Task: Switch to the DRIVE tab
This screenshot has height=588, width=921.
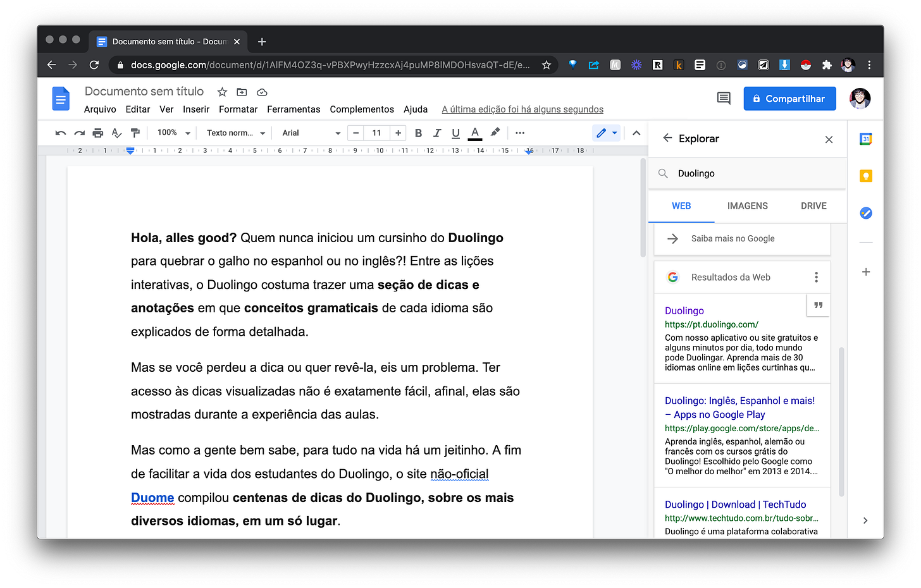Action: click(813, 206)
